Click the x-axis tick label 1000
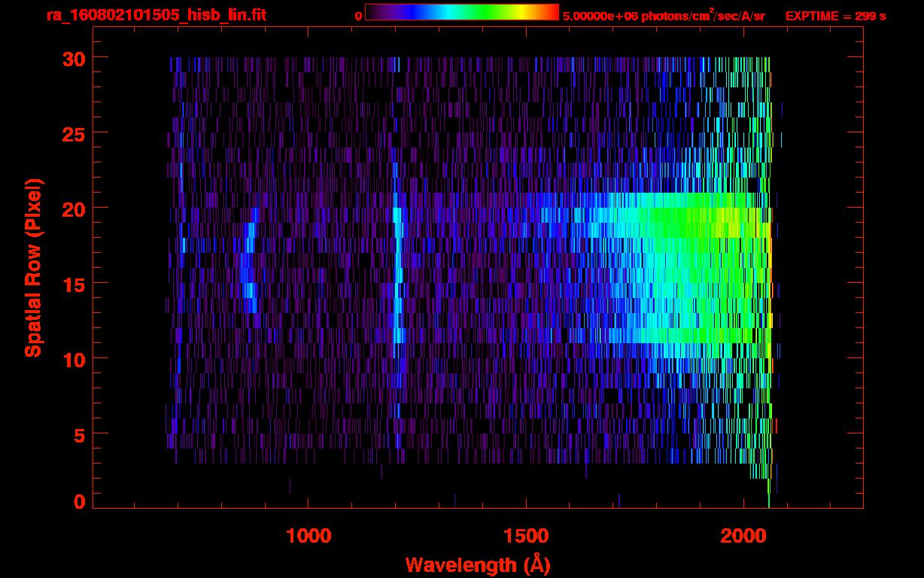 pos(309,536)
